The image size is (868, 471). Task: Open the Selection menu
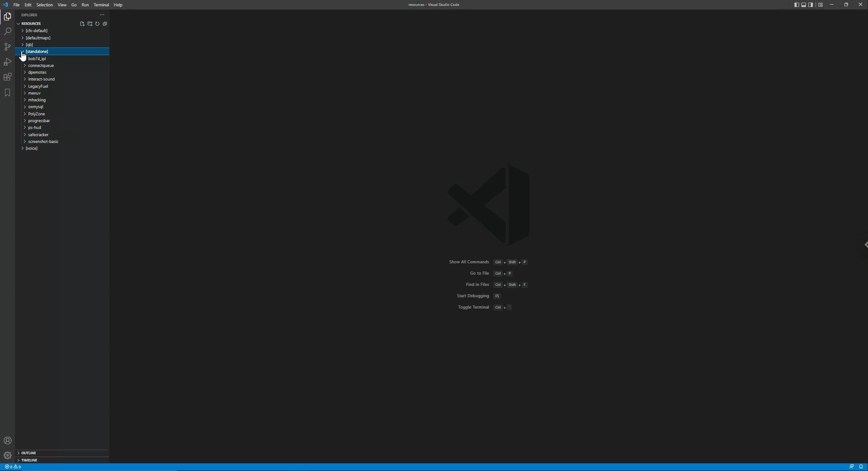tap(44, 5)
